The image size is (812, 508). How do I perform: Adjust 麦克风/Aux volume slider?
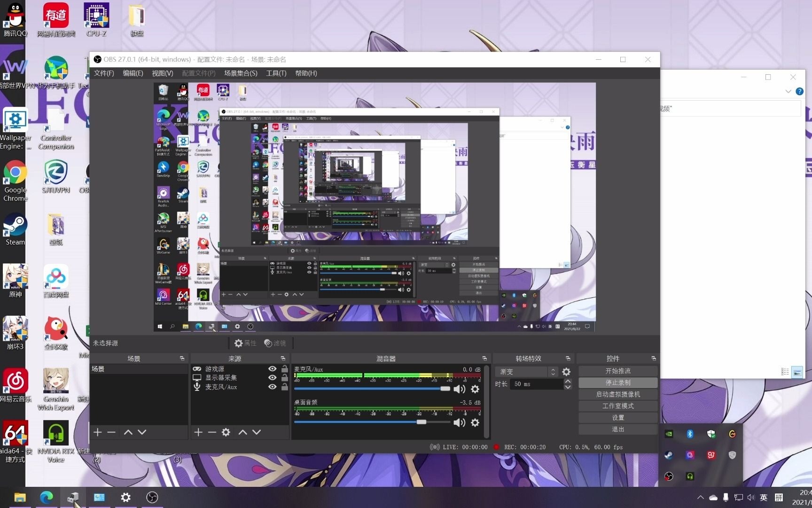click(x=372, y=389)
